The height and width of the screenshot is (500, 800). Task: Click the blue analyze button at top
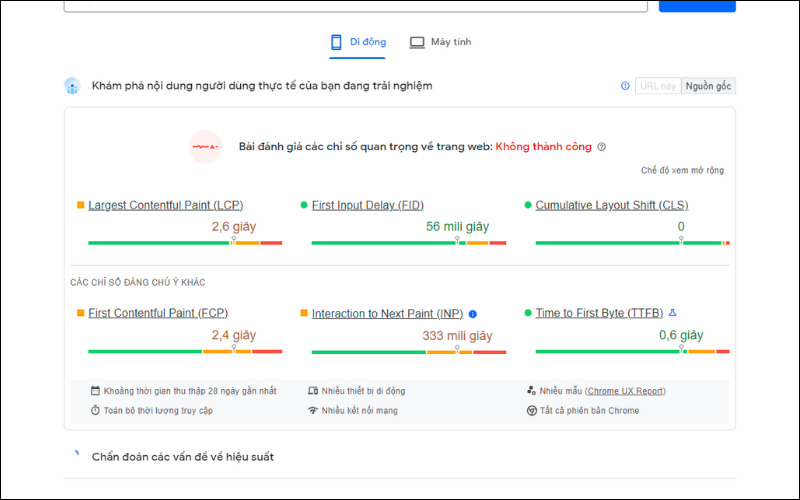point(697,6)
